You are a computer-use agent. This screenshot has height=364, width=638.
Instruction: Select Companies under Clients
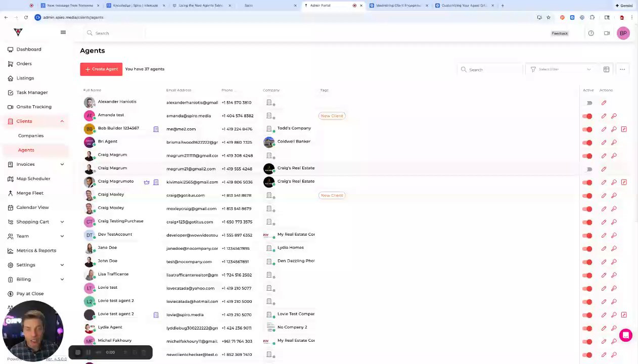coord(31,135)
